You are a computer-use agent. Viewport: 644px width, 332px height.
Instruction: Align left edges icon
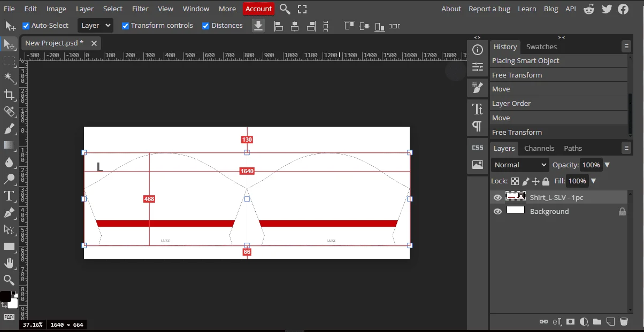click(278, 26)
